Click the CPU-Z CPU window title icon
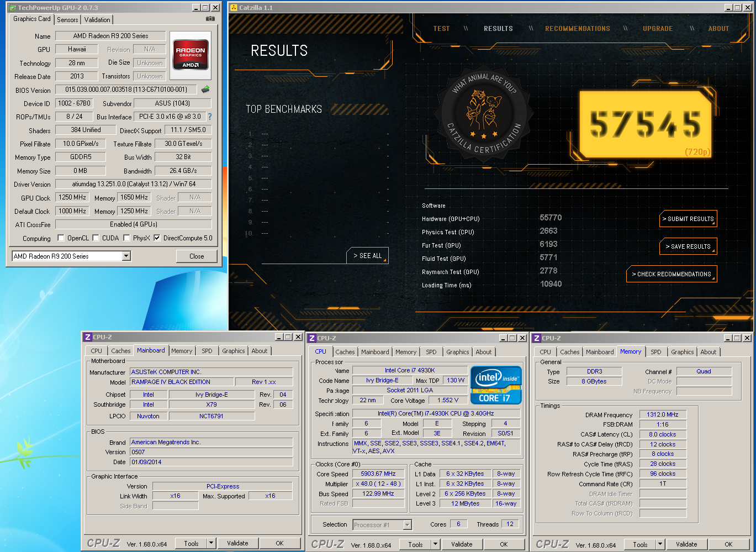756x552 pixels. pyautogui.click(x=311, y=338)
